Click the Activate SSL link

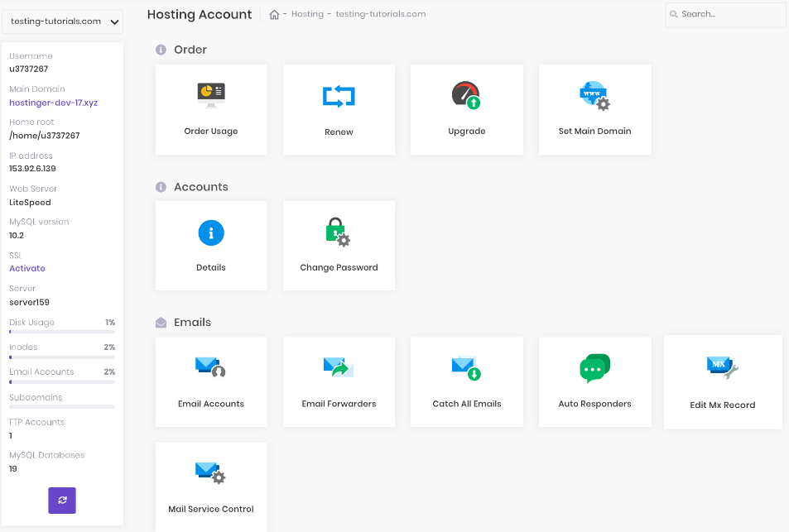[x=27, y=268]
